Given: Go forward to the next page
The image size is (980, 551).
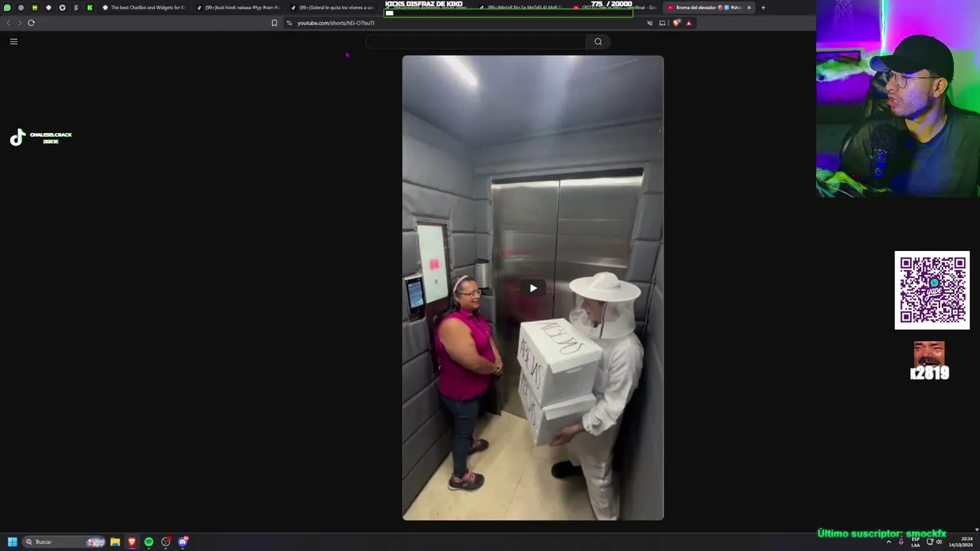Looking at the screenshot, I should pyautogui.click(x=19, y=23).
